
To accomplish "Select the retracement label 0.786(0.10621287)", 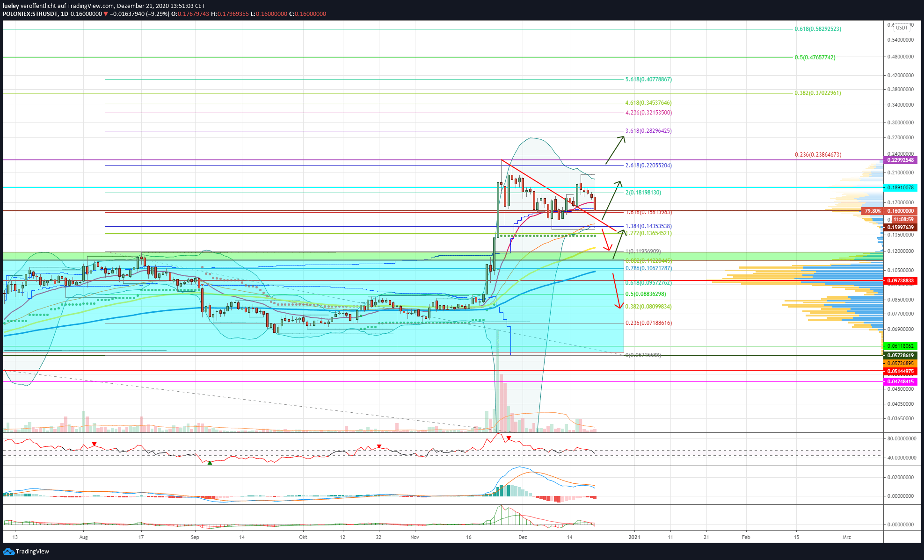I will (648, 268).
